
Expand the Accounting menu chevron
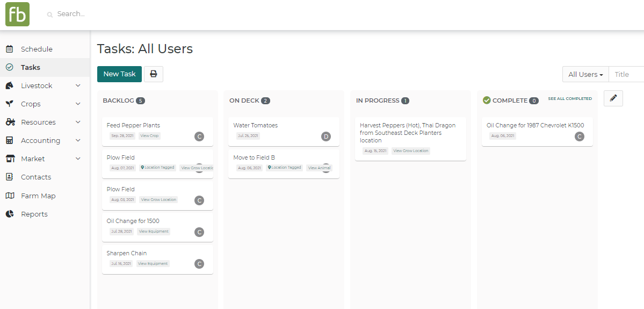[78, 140]
